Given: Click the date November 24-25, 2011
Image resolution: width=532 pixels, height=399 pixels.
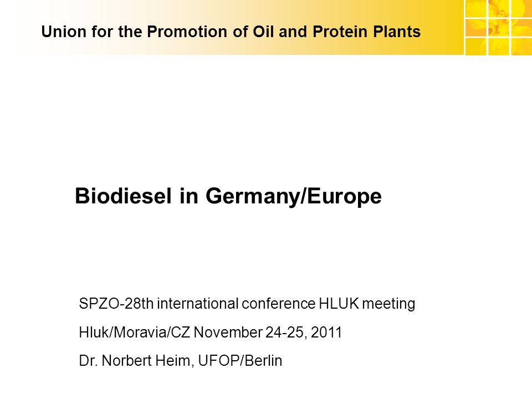Looking at the screenshot, I should point(268,332).
